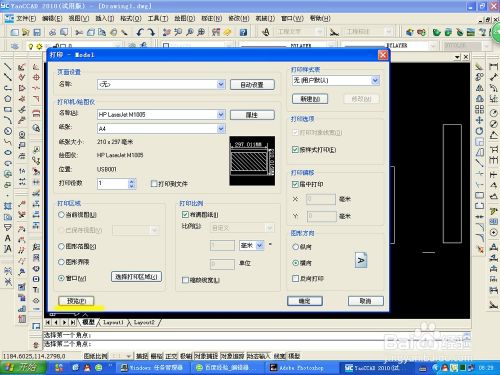Click the cut scissors icon in toolbar
This screenshot has width=500, height=375.
79,32
